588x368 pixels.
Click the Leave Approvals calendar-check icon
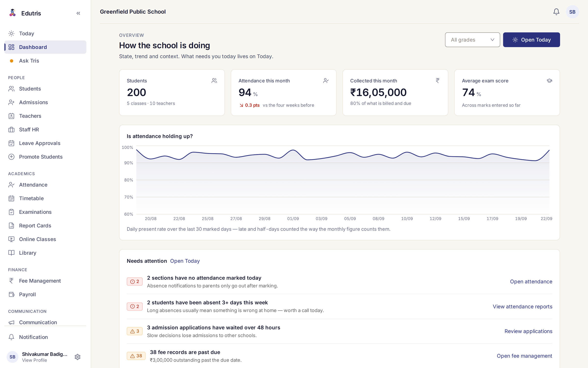coord(12,143)
